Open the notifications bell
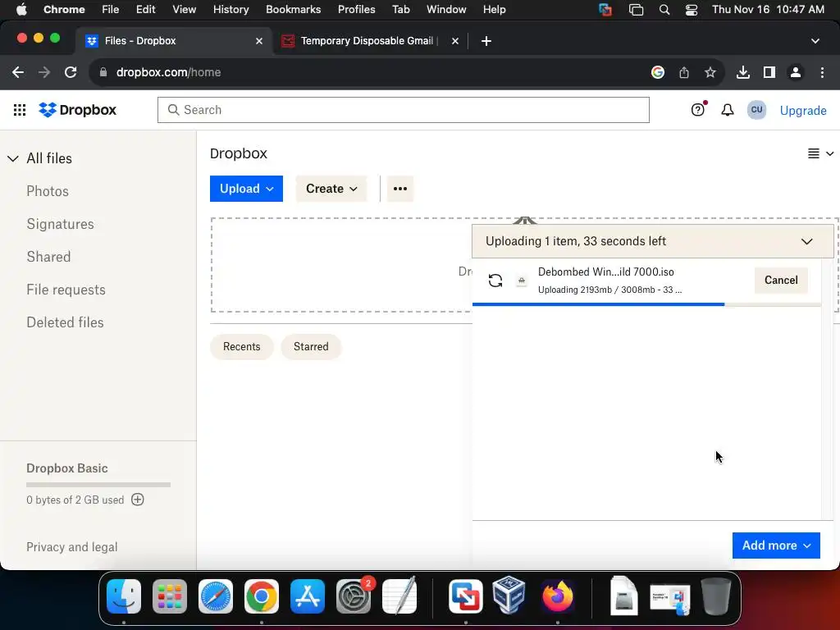 click(x=727, y=110)
